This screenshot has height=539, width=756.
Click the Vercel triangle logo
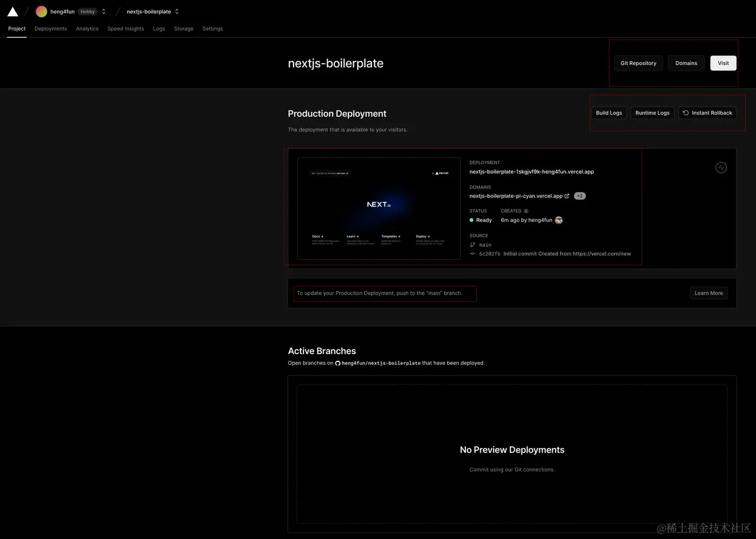12,11
